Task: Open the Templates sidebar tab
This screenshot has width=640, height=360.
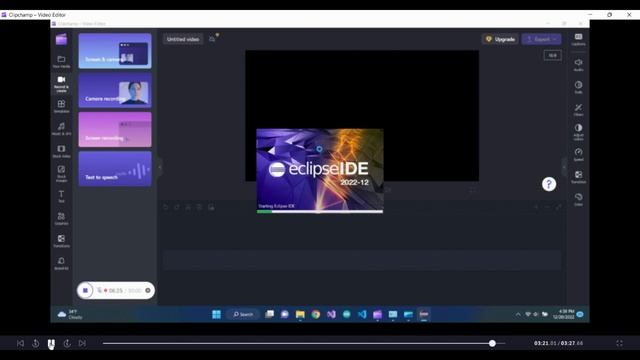Action: [x=61, y=107]
